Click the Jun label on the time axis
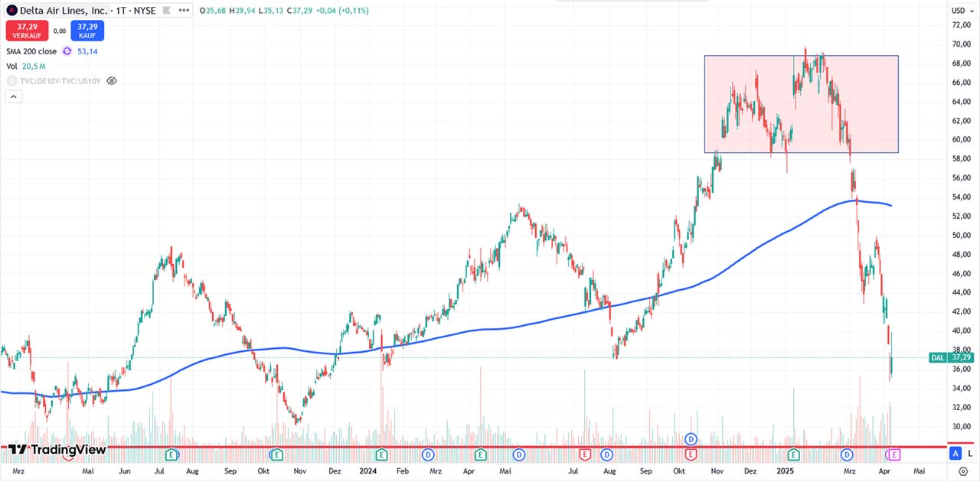The width and height of the screenshot is (980, 482). click(x=126, y=472)
